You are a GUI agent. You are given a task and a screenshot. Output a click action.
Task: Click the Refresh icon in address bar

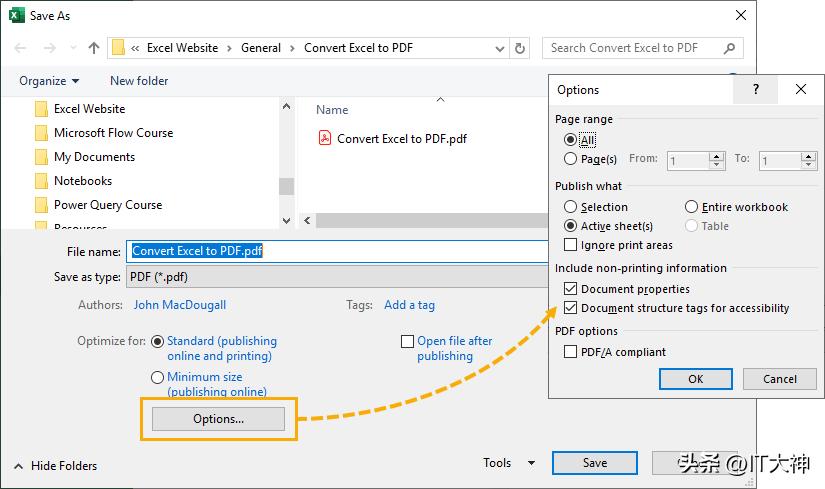(x=520, y=48)
